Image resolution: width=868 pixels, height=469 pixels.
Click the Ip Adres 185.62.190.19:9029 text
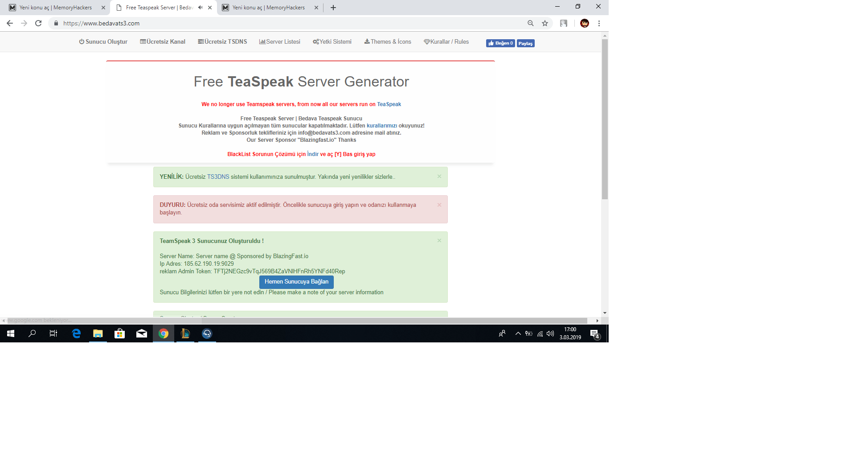(x=197, y=264)
